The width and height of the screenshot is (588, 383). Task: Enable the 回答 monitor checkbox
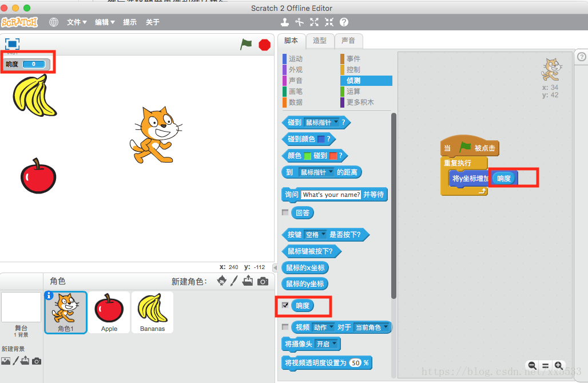[x=285, y=212]
